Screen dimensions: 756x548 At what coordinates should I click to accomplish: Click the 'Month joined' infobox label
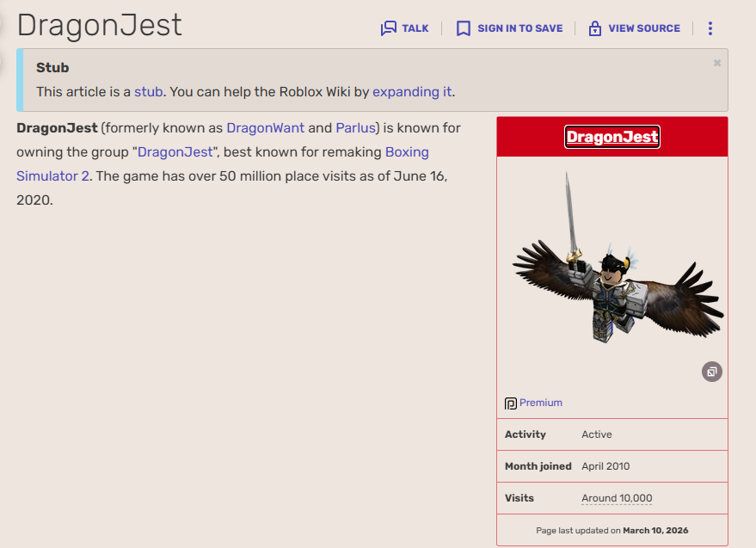538,466
